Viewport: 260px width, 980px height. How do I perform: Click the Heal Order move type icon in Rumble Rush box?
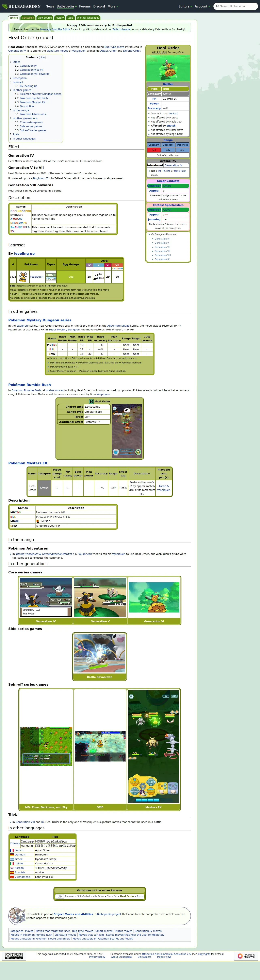(x=91, y=401)
